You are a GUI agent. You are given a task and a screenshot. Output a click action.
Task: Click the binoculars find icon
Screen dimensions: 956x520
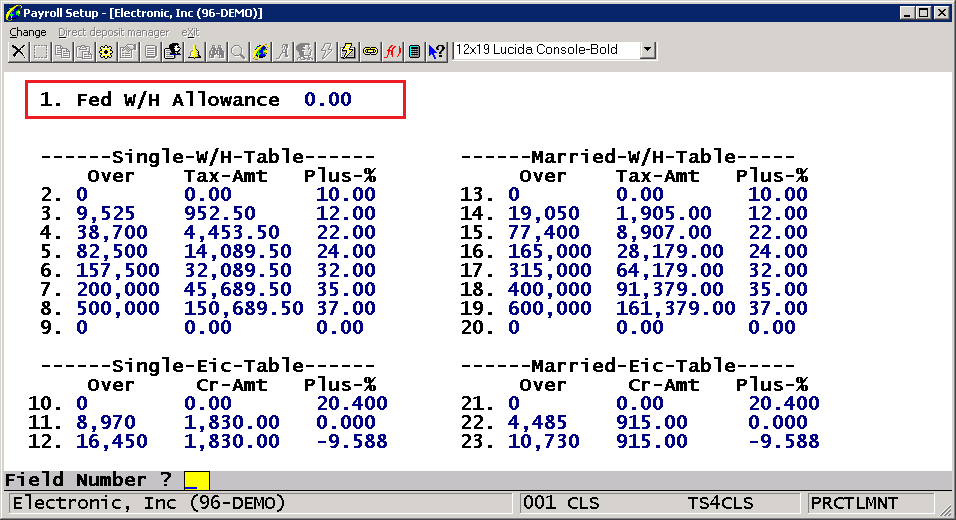pos(216,51)
